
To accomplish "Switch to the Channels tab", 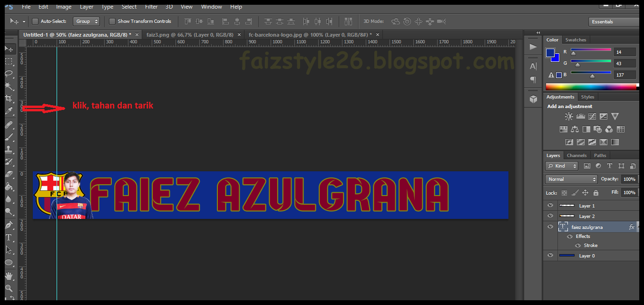I will 576,156.
